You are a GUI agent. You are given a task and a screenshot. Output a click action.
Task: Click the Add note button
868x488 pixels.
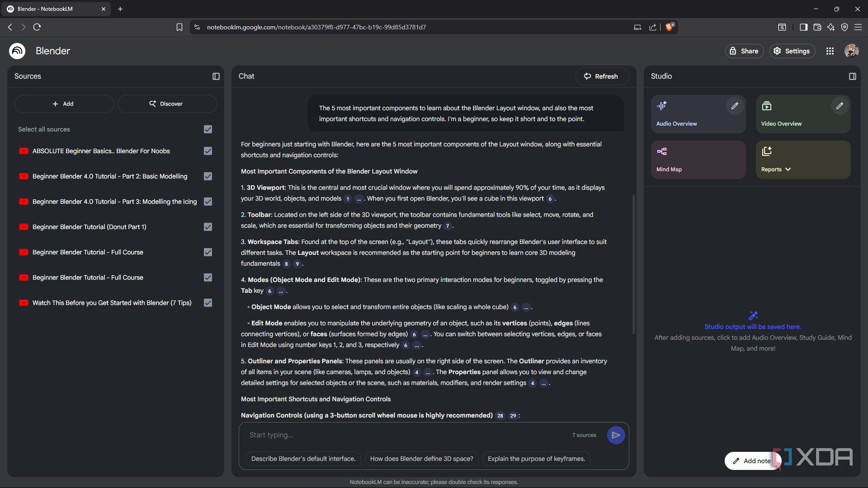pos(752,461)
